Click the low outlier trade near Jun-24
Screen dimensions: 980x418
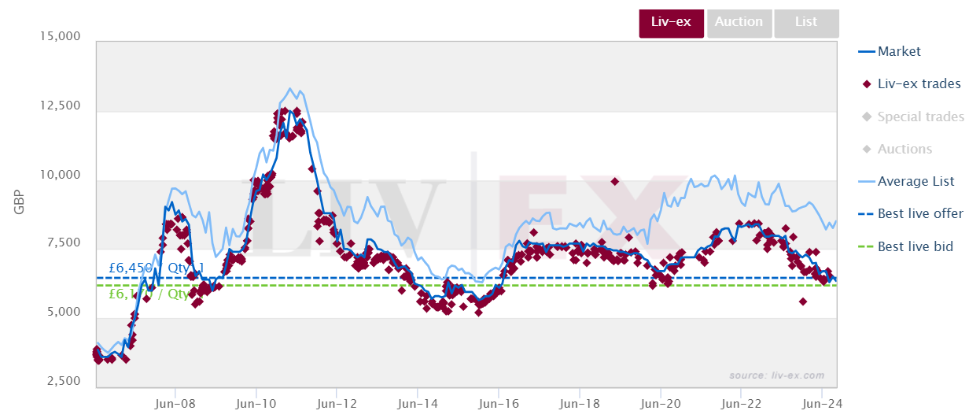(803, 301)
